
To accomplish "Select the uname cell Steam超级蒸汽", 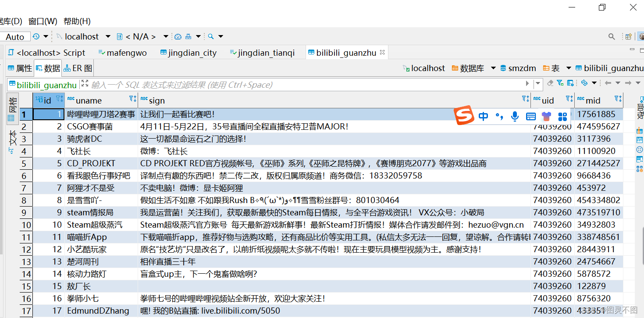I will click(x=101, y=225).
